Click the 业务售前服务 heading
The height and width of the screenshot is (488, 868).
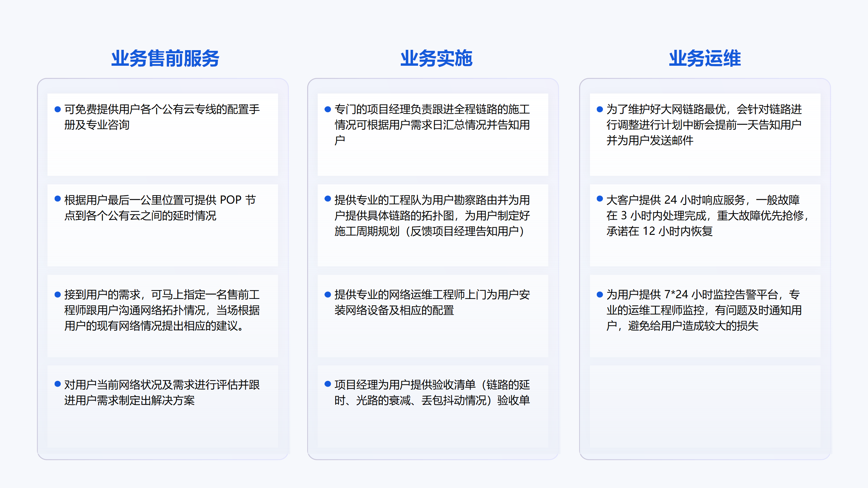(x=165, y=58)
